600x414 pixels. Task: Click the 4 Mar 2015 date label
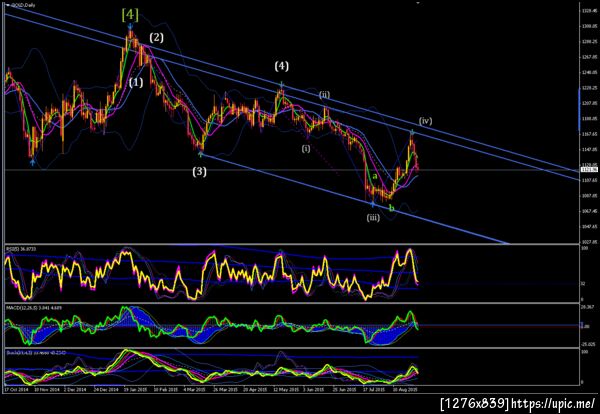[x=194, y=390]
